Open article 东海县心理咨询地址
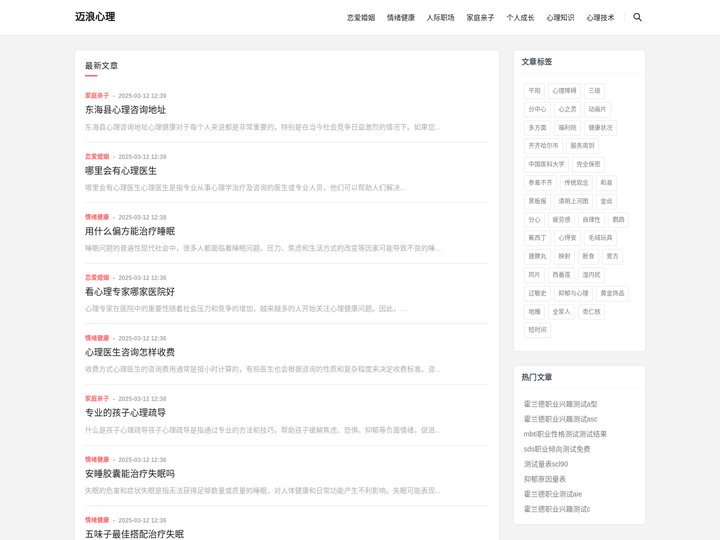The height and width of the screenshot is (540, 720). click(125, 110)
